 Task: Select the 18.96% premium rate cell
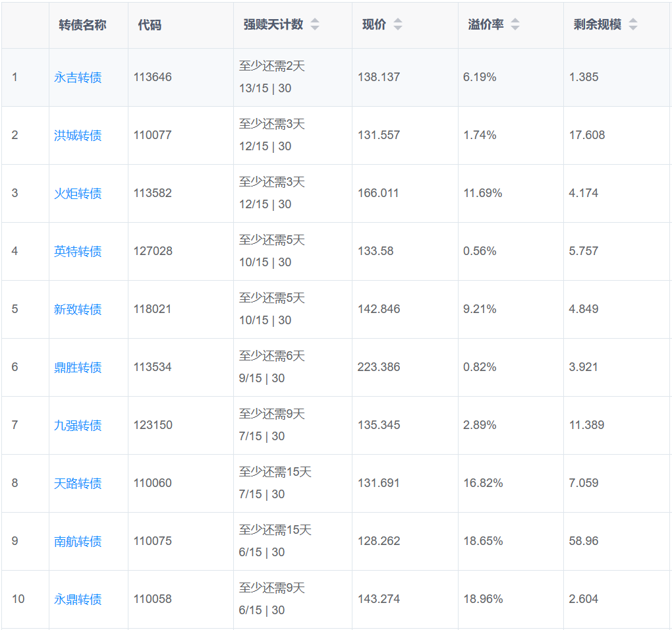[x=483, y=599]
